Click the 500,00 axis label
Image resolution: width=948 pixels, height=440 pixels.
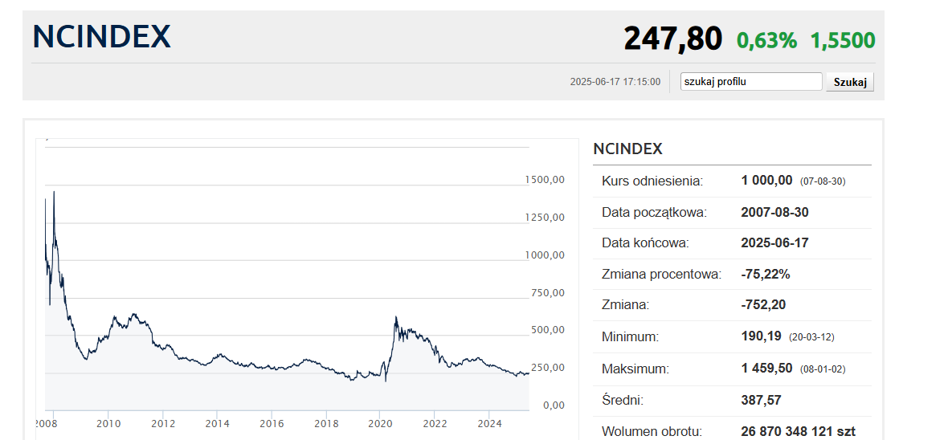click(548, 330)
